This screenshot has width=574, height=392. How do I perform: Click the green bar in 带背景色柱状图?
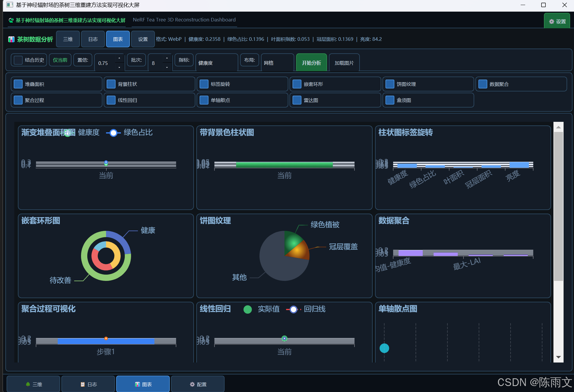click(x=284, y=165)
